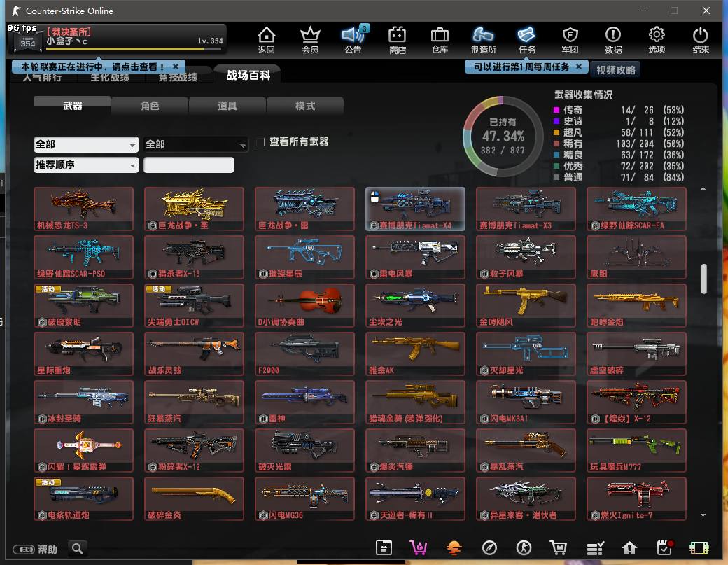728x565 pixels.
Task: Open the 商店 shop icon
Action: click(x=398, y=41)
